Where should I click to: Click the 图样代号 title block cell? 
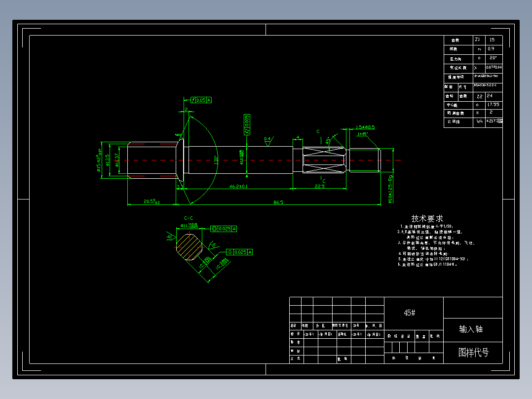pyautogui.click(x=473, y=353)
